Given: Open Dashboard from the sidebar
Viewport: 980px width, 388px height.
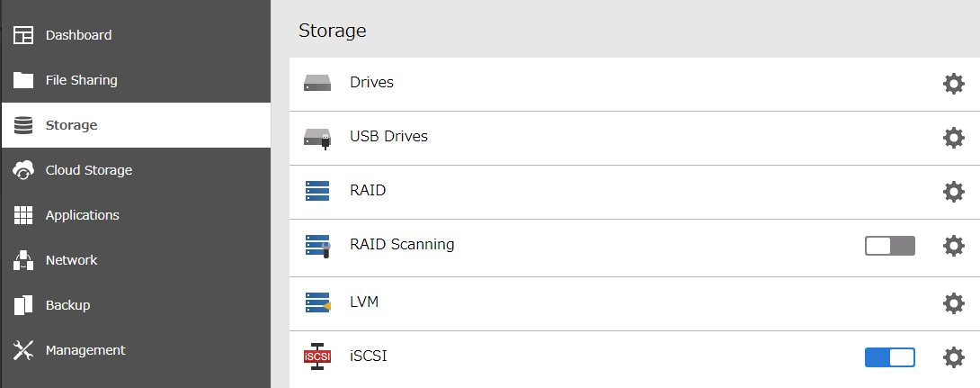Looking at the screenshot, I should click(x=78, y=35).
